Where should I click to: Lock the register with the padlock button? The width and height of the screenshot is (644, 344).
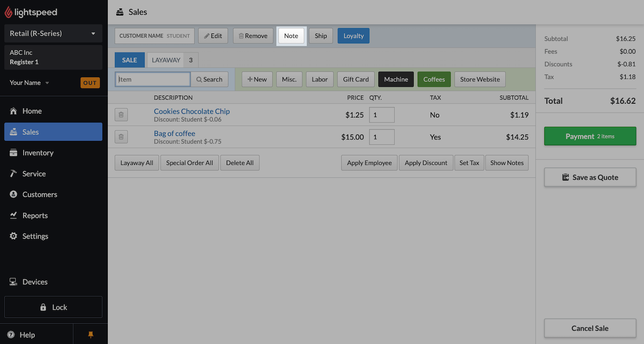click(x=53, y=307)
